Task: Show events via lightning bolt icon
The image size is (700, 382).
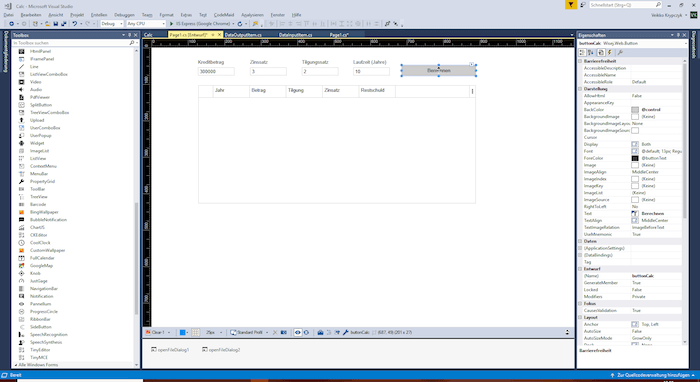Action: coord(610,53)
